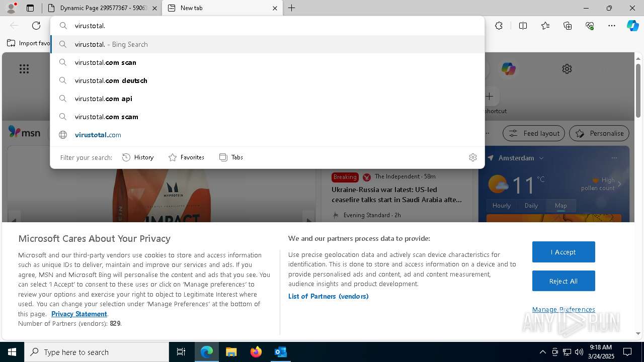Image resolution: width=644 pixels, height=362 pixels.
Task: Select the Map weather tab
Action: (x=560, y=206)
